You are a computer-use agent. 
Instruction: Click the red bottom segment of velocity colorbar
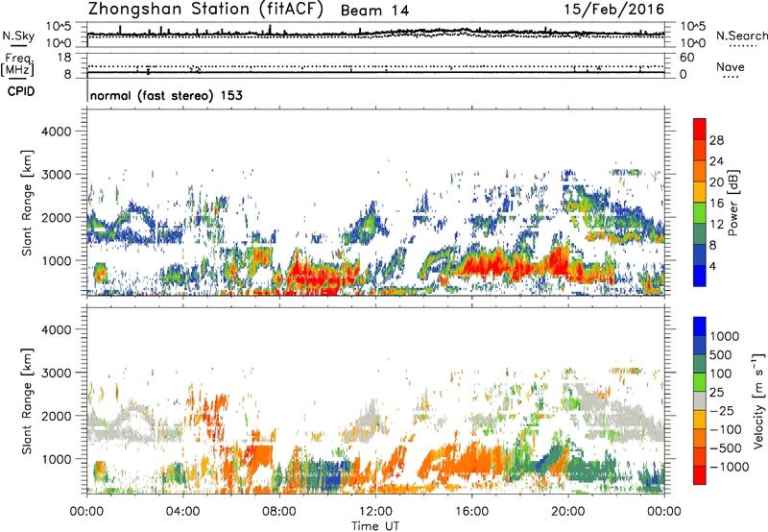pos(700,475)
